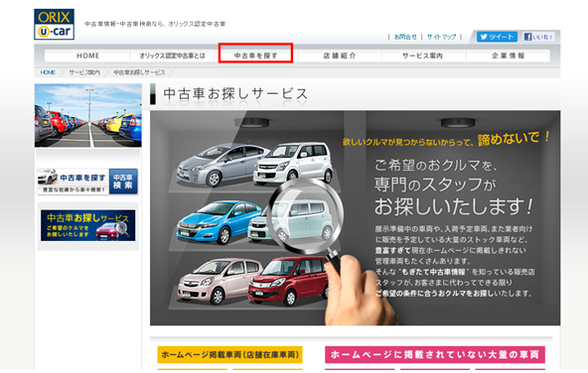The image size is (588, 373).
Task: Click the yellow ホームページ掲載車両 label
Action: click(229, 354)
